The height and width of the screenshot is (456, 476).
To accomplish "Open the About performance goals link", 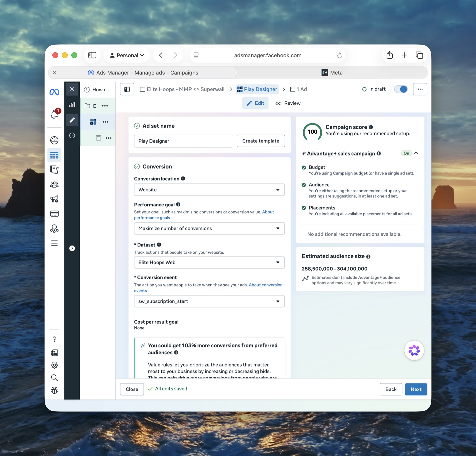I will point(152,218).
